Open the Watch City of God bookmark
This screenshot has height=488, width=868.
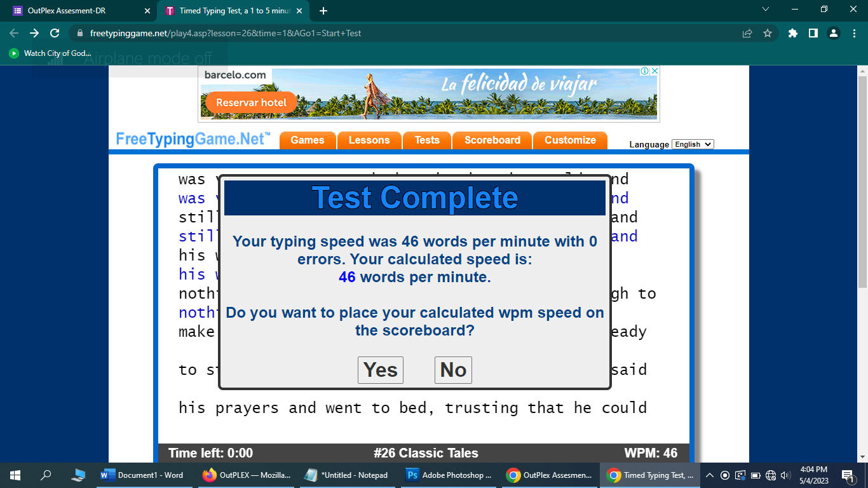click(51, 53)
